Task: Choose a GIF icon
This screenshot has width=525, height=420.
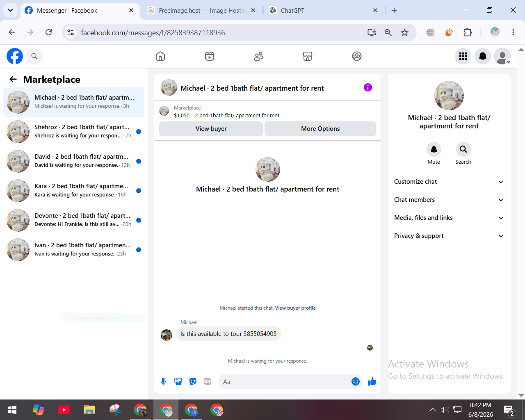Action: pos(208,382)
